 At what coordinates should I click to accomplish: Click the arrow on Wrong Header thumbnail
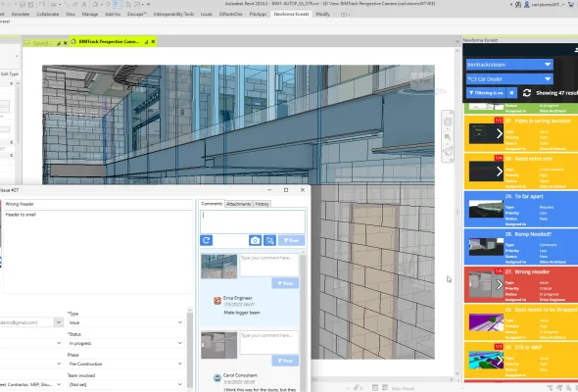click(500, 284)
